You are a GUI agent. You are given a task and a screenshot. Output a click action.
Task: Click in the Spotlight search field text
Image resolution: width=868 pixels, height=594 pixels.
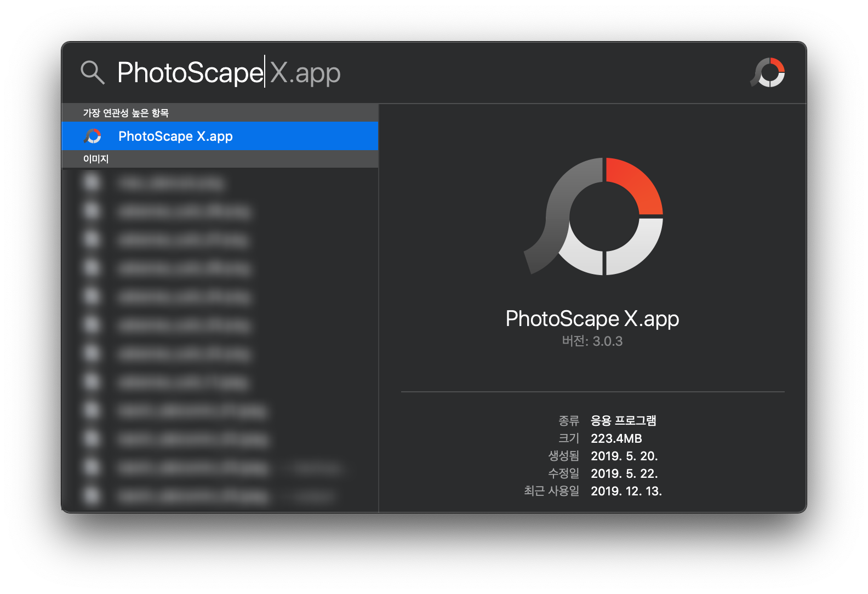pyautogui.click(x=229, y=72)
